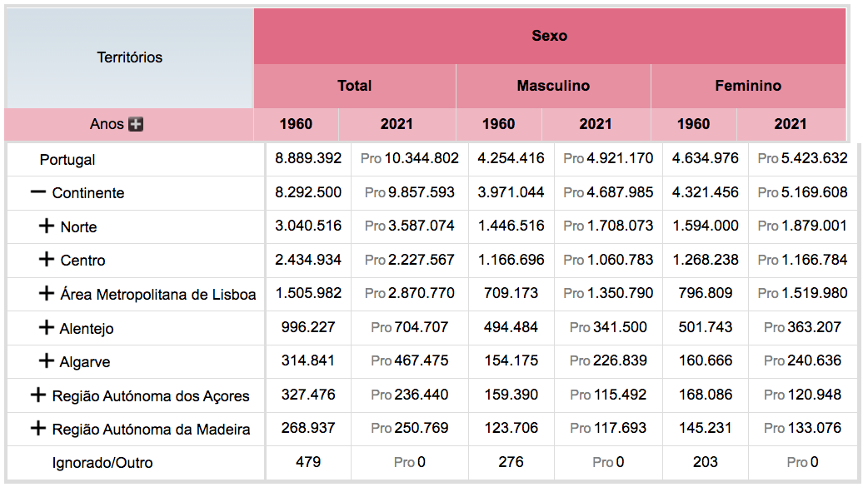
Task: Expand the Algarve region
Action: click(x=46, y=361)
